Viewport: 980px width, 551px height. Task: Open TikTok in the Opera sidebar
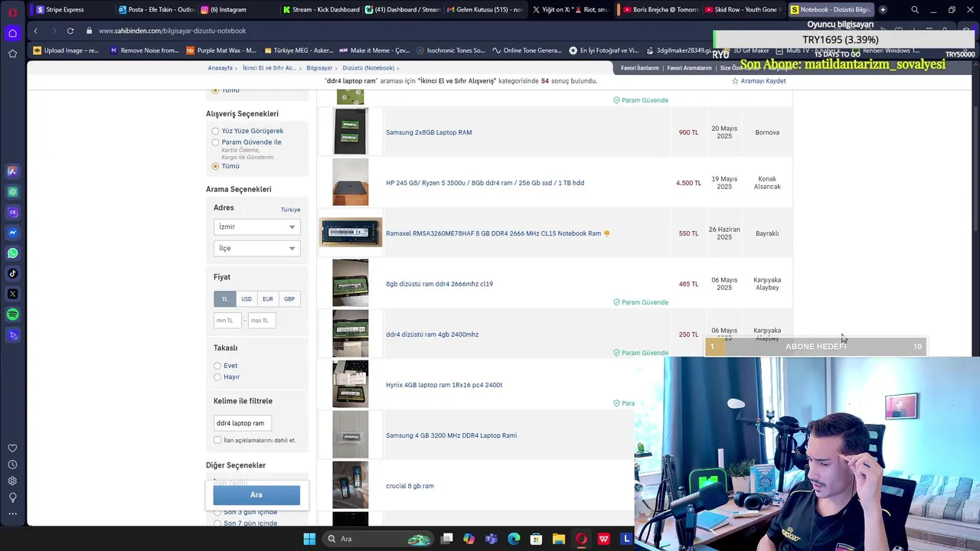[12, 273]
